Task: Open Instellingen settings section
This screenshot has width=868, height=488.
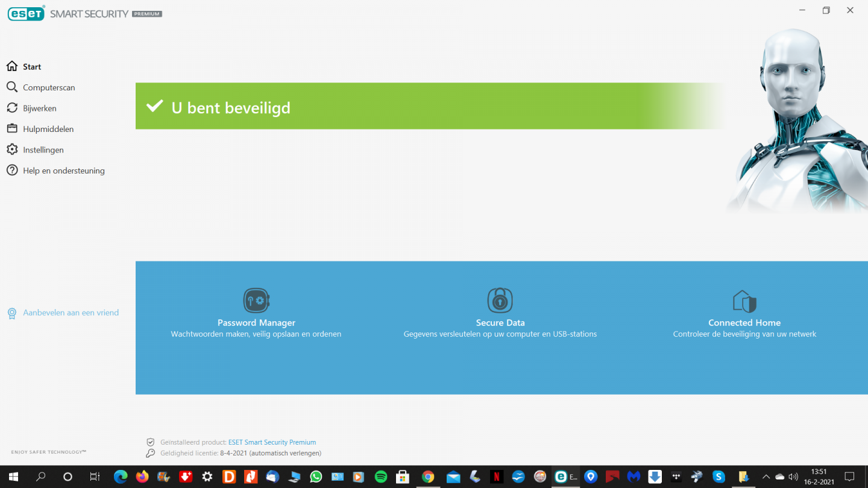Action: [43, 150]
